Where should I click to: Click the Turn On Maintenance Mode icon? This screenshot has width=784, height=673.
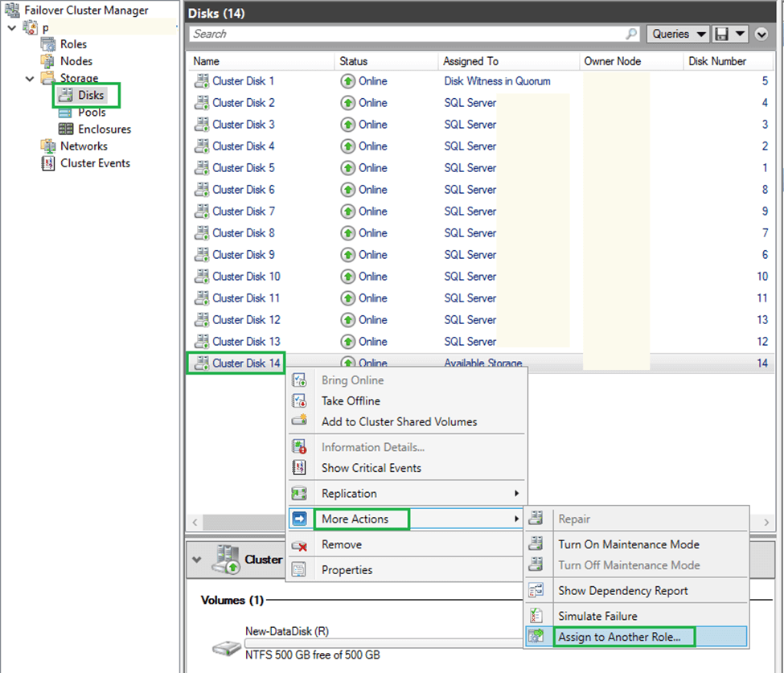coord(536,543)
